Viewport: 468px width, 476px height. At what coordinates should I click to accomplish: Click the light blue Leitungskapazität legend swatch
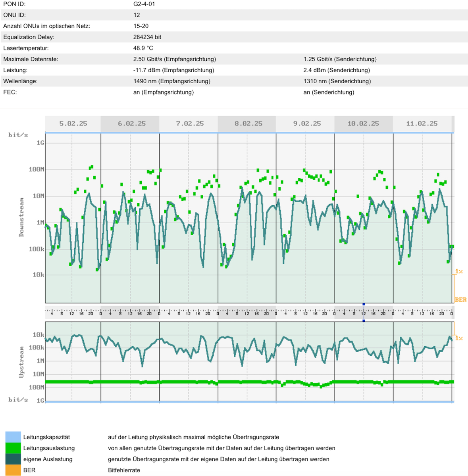pyautogui.click(x=13, y=437)
